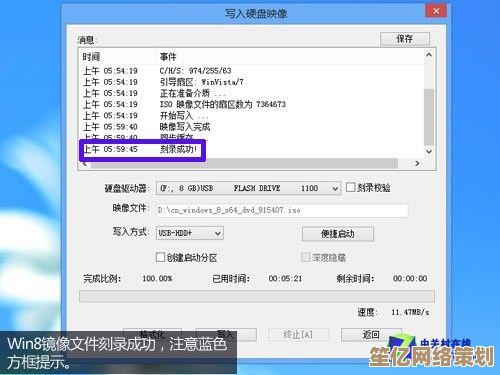Select the row 映像写入完成
Image resolution: width=500 pixels, height=375 pixels.
252,127
